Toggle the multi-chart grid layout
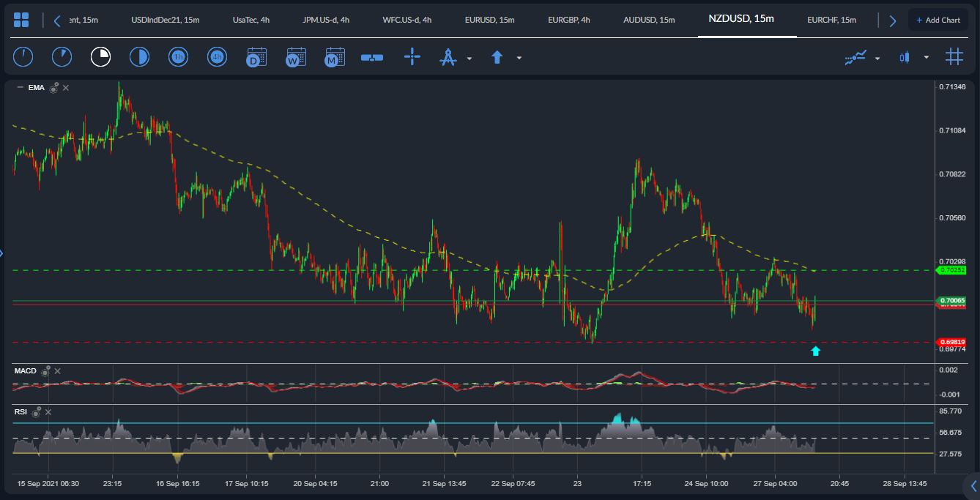Viewport: 980px width, 500px height. point(954,56)
